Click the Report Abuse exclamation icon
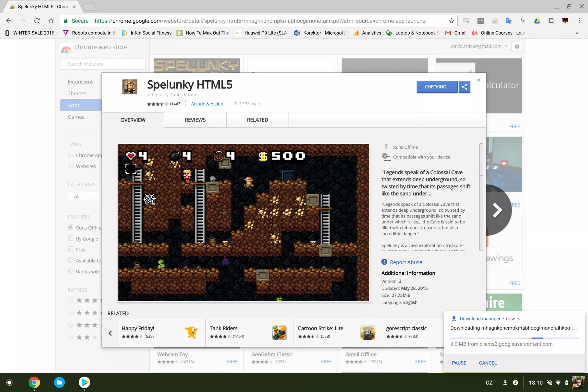Screen dimensions: 588x392 (384, 262)
